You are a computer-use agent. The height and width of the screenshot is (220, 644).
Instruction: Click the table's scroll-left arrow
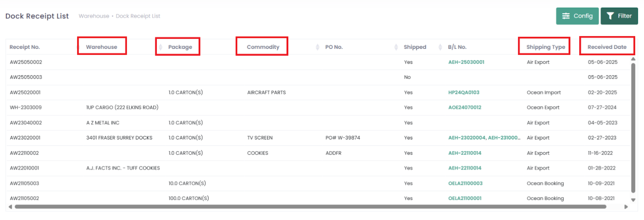click(x=10, y=207)
